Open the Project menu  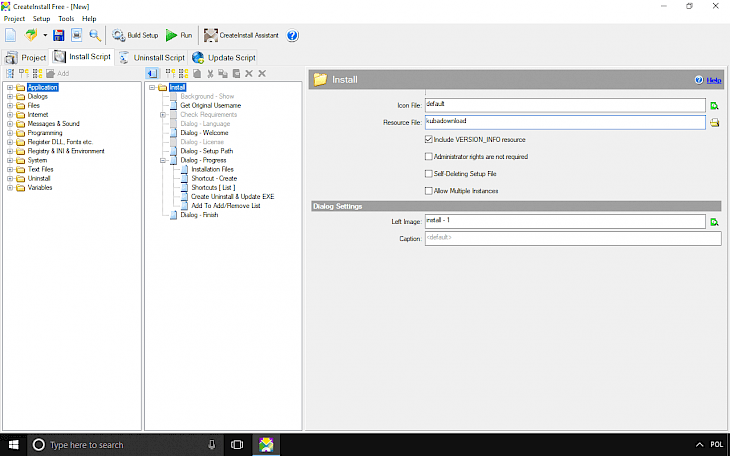(14, 19)
